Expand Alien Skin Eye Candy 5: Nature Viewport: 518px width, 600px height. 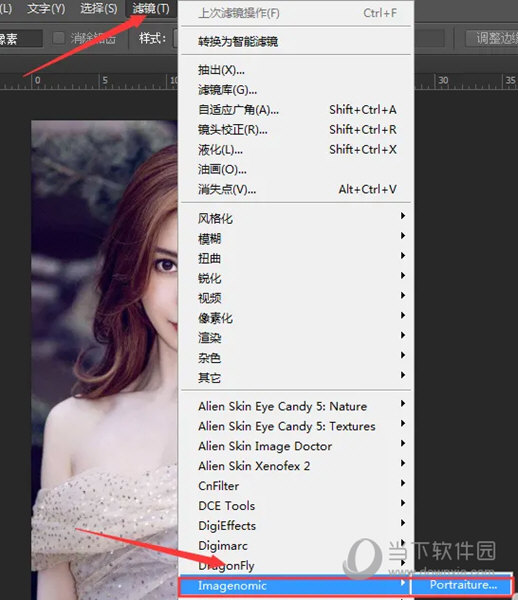click(295, 406)
